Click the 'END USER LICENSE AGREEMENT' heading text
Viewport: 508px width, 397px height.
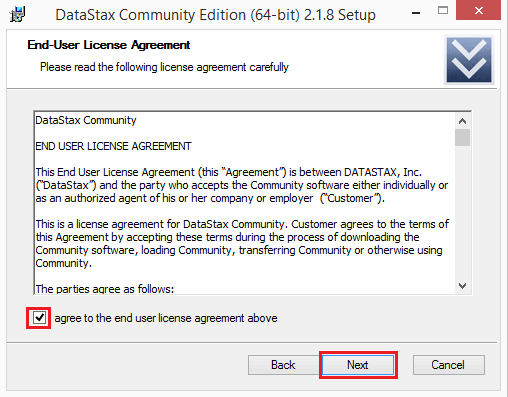pyautogui.click(x=113, y=146)
